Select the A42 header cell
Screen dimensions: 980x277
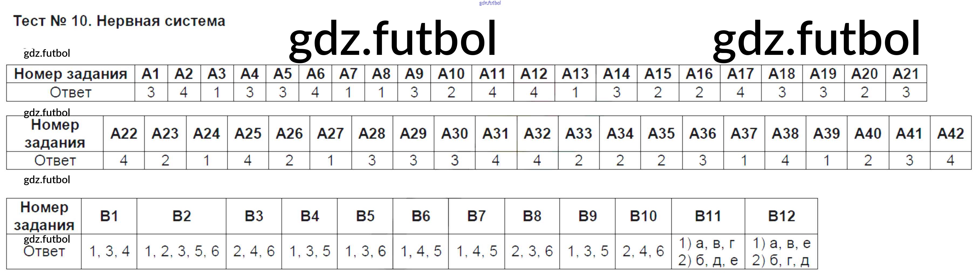(x=950, y=134)
